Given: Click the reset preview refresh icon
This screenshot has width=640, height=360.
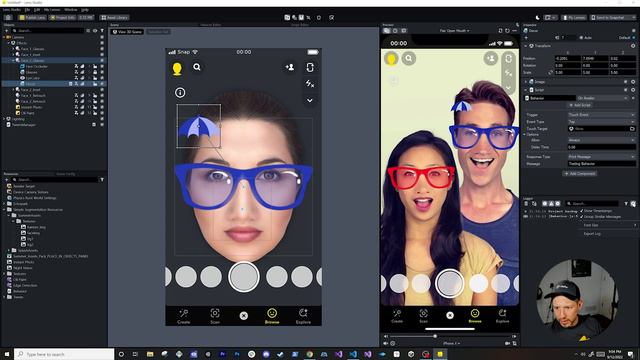Looking at the screenshot, I should (507, 31).
